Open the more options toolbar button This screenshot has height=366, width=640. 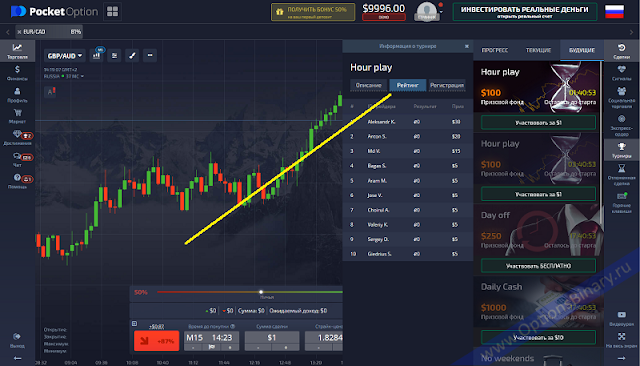150,55
